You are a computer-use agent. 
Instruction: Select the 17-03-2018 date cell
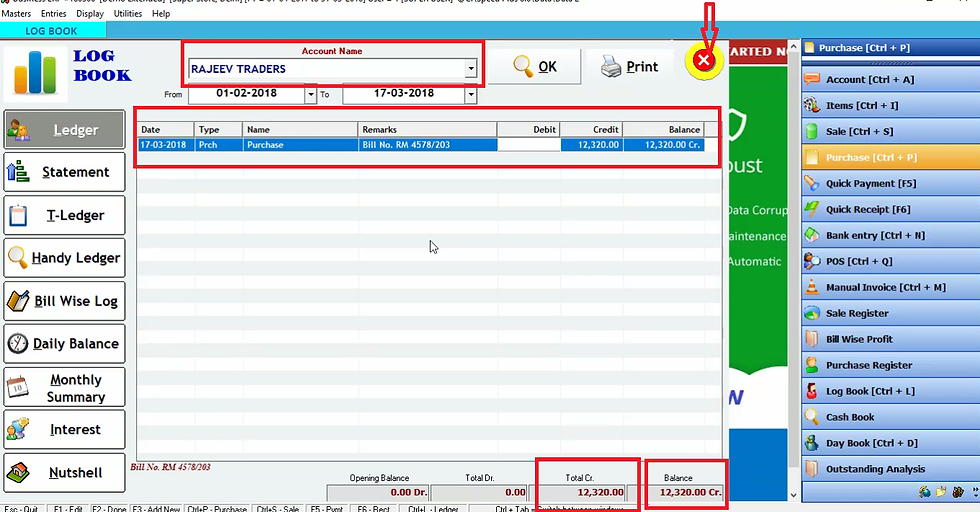tap(166, 144)
